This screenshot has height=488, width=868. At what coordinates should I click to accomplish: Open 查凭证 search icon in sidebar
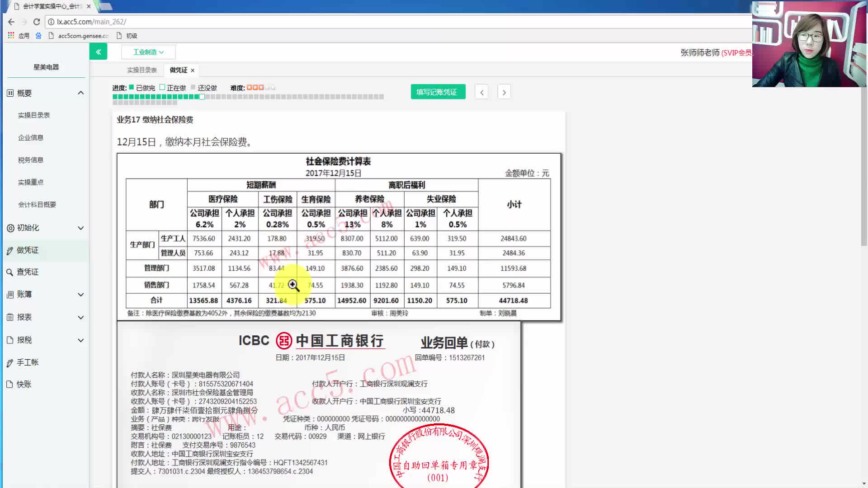click(10, 272)
